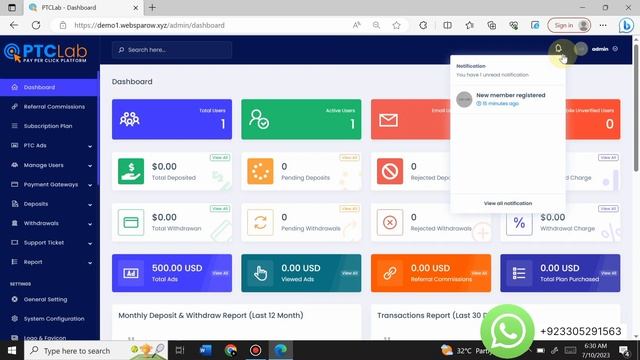Click the Rejected Withdrawals cross icon
Image resolution: width=640 pixels, height=360 pixels.
coord(390,222)
